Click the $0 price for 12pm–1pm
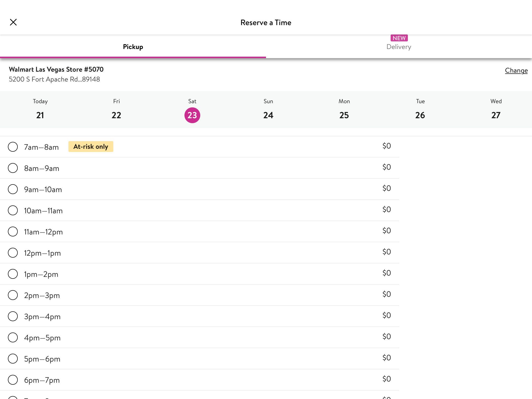532x399 pixels. (387, 252)
